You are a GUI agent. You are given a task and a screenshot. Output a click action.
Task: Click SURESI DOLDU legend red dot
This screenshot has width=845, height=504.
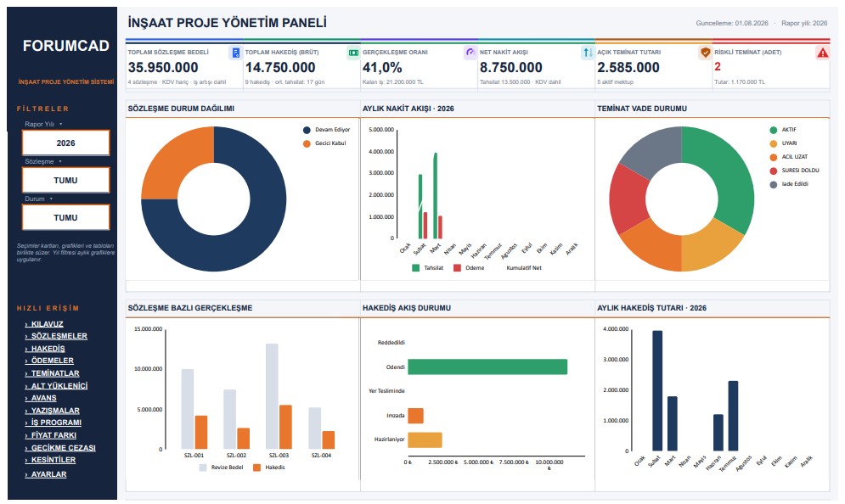pos(774,171)
